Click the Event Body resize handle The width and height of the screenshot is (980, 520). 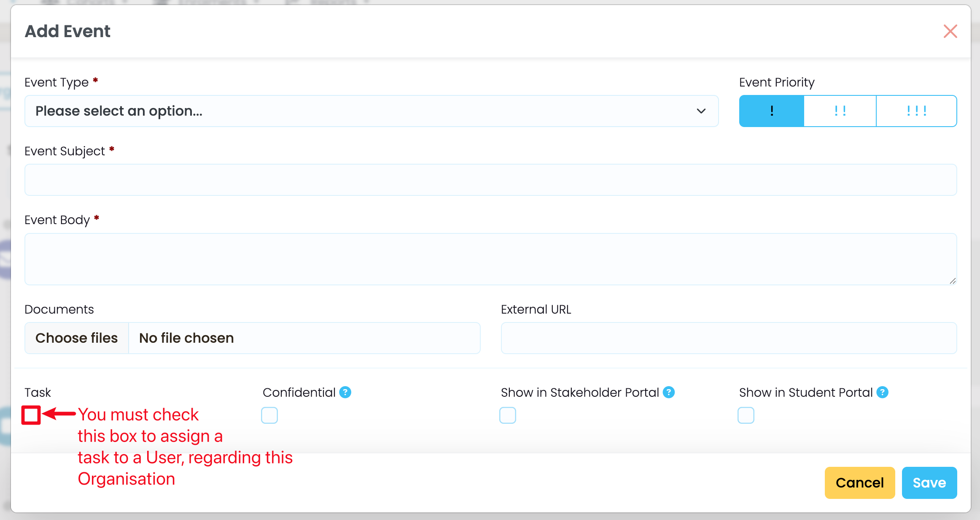coord(953,281)
